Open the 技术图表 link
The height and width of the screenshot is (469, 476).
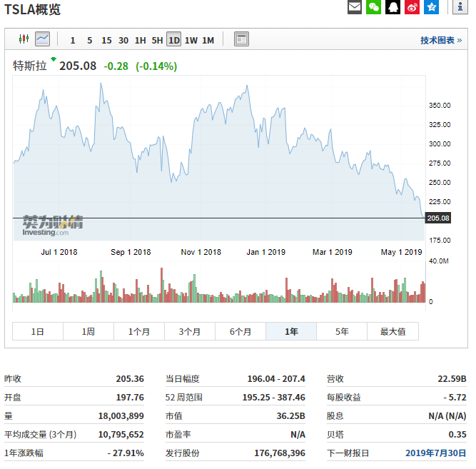coord(441,40)
